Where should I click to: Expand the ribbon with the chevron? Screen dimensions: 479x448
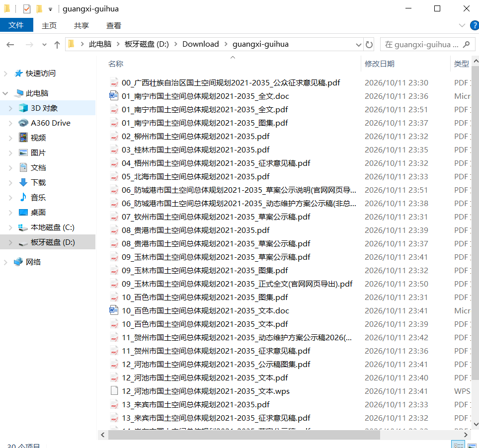[x=462, y=25]
